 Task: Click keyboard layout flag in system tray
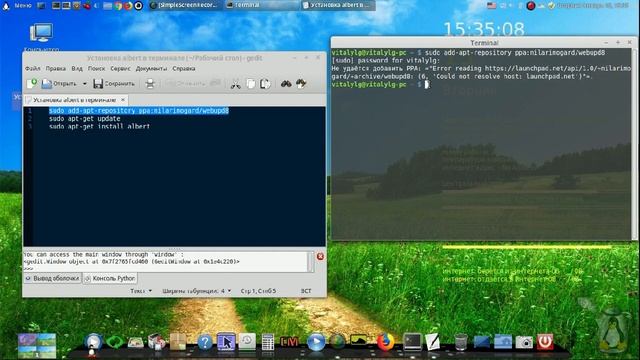click(x=492, y=6)
